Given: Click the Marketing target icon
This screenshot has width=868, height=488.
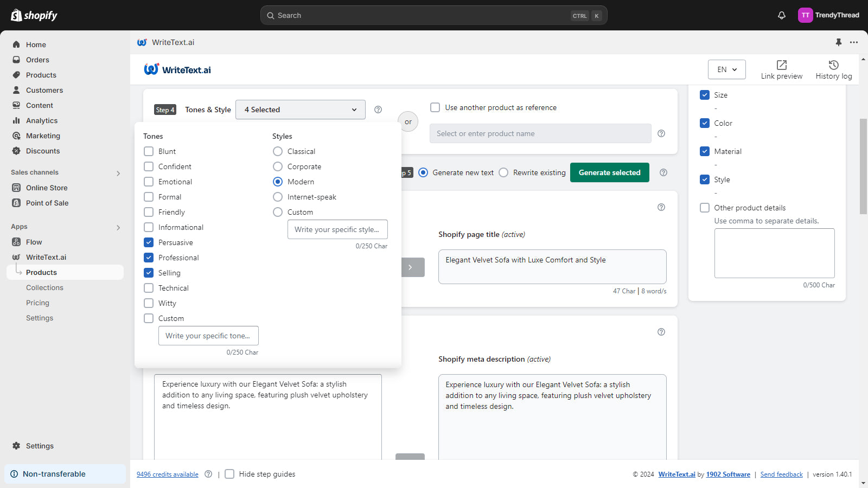Looking at the screenshot, I should pyautogui.click(x=16, y=136).
